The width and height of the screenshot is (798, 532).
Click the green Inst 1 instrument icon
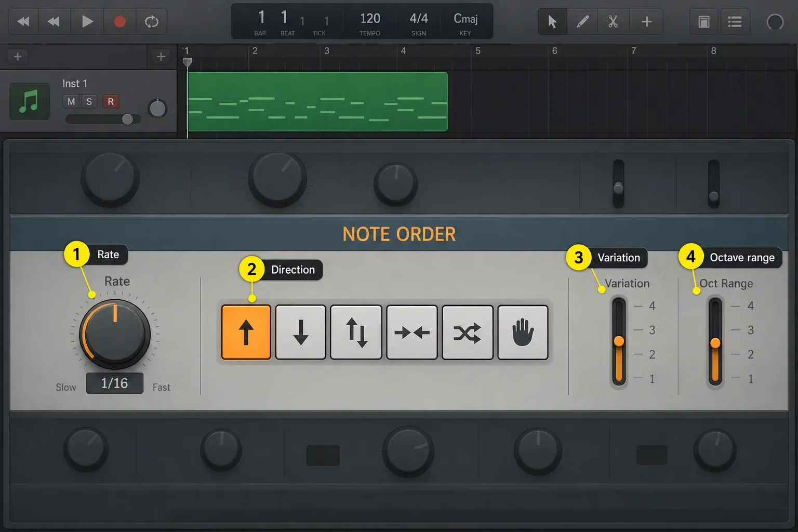click(x=30, y=101)
